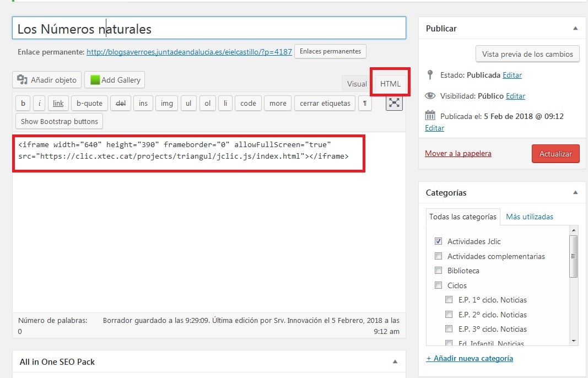588x378 pixels.
Task: Insert italic tag with i button
Action: [39, 104]
